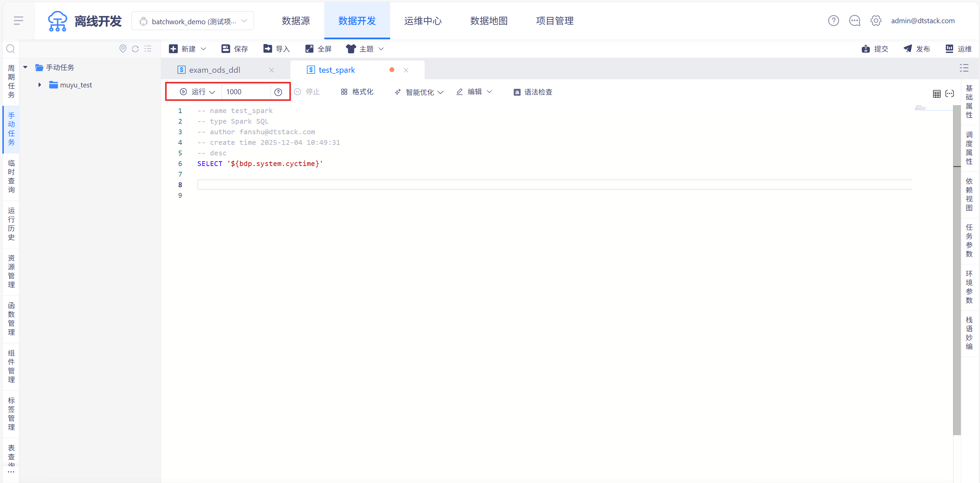Switch to 运维中心 top menu
Viewport: 980px width, 483px height.
(x=423, y=20)
